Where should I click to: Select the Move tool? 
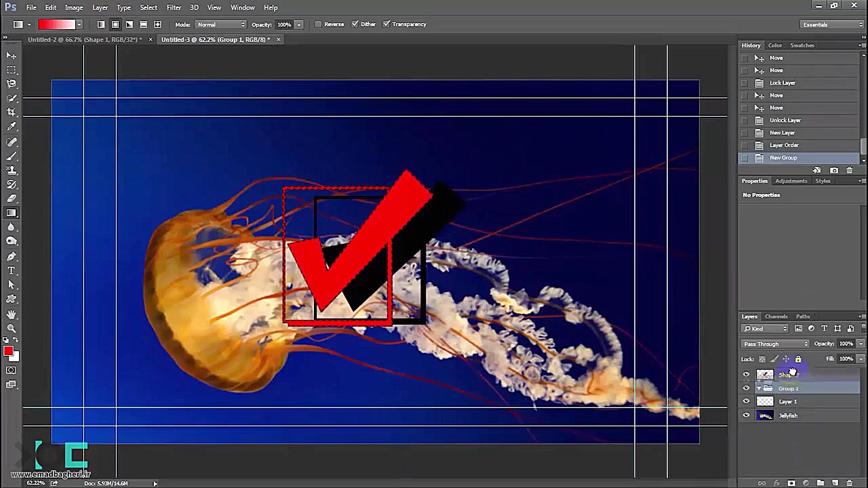pos(12,55)
